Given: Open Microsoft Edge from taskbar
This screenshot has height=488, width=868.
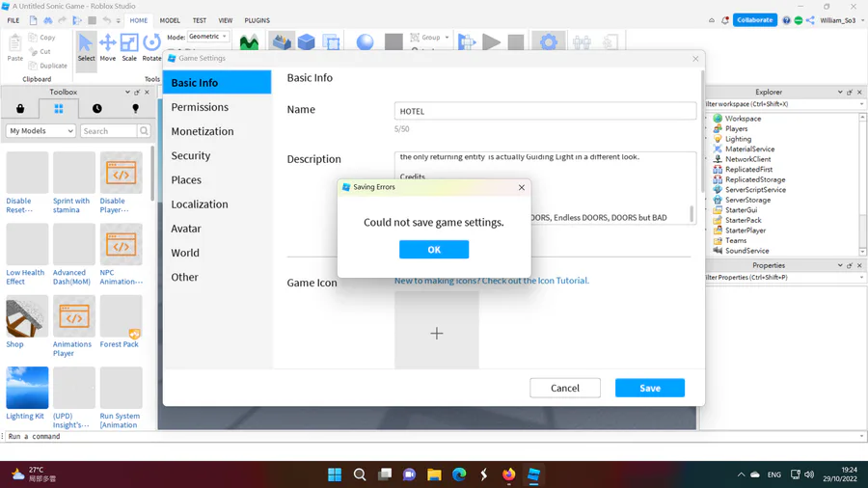Looking at the screenshot, I should click(459, 474).
